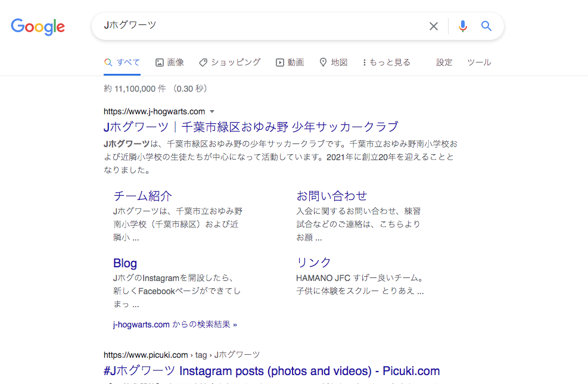Open the ツール options
Image resolution: width=588 pixels, height=384 pixels.
[x=479, y=62]
